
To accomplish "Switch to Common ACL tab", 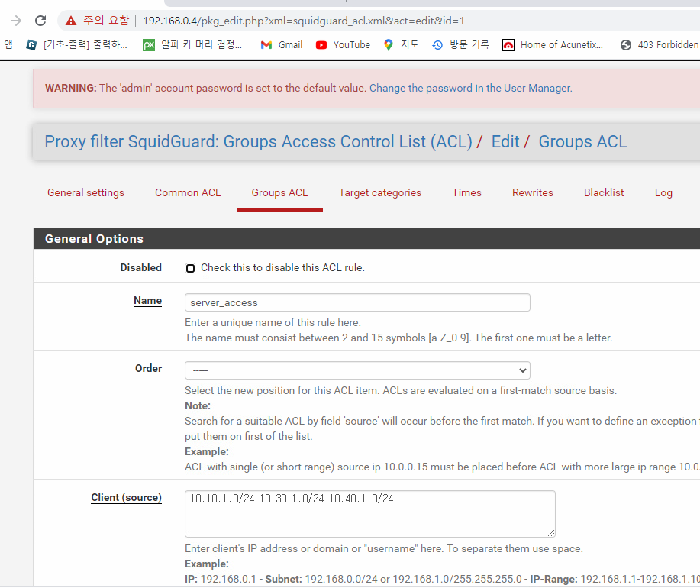I will tap(188, 192).
